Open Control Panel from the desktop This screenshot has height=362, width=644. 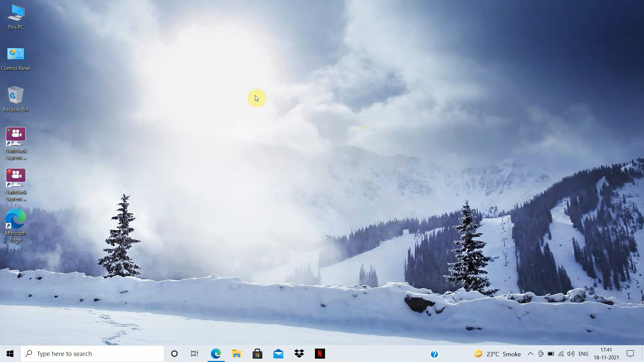click(16, 54)
